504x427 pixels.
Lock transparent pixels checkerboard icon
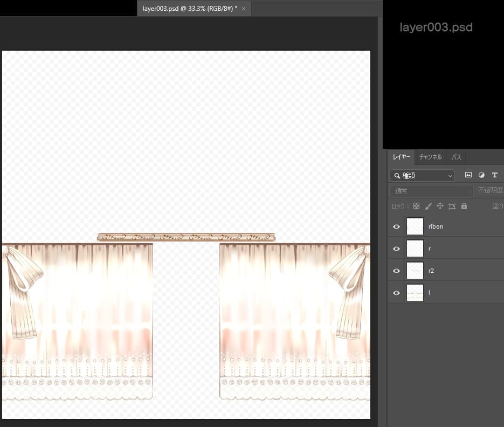[416, 206]
